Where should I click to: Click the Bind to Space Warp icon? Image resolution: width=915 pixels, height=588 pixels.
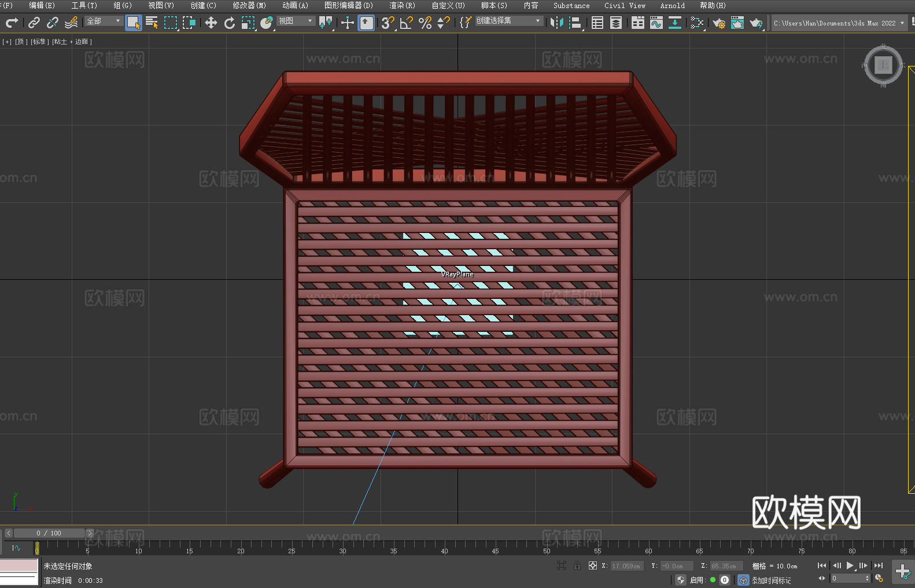coord(71,23)
